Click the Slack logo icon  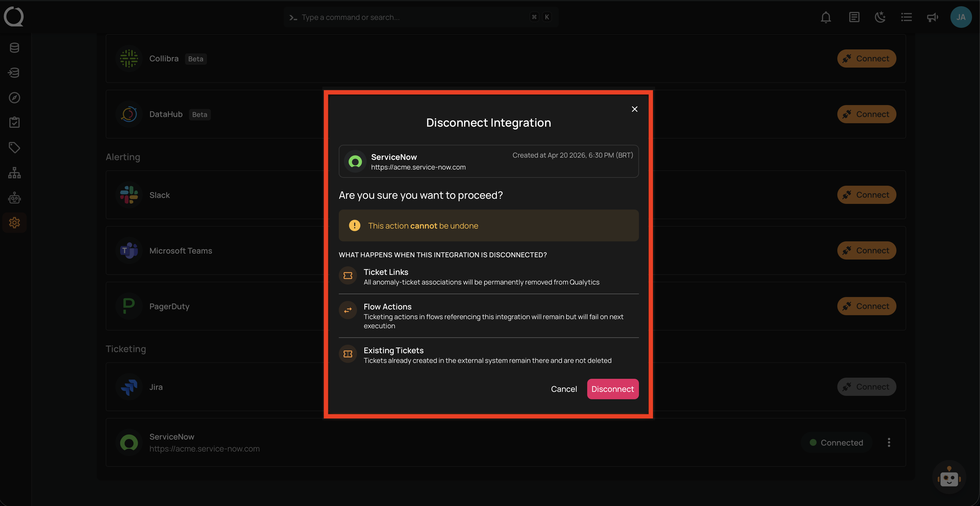[x=129, y=195]
